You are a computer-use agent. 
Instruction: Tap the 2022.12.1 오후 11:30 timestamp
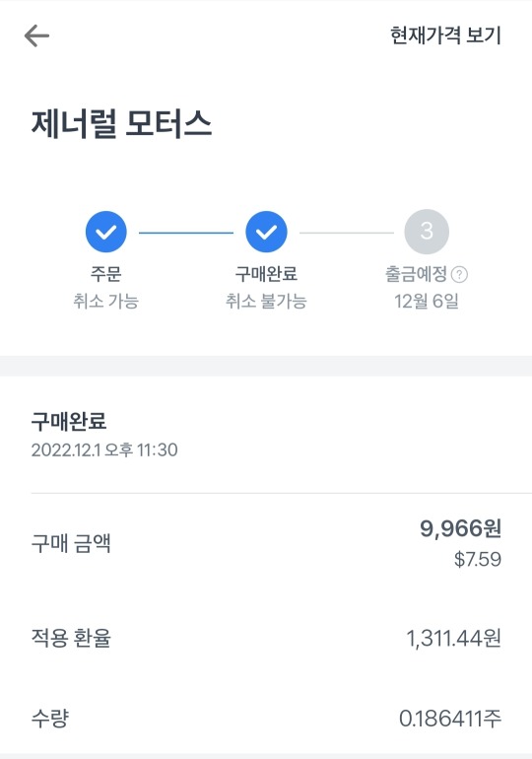tap(104, 450)
